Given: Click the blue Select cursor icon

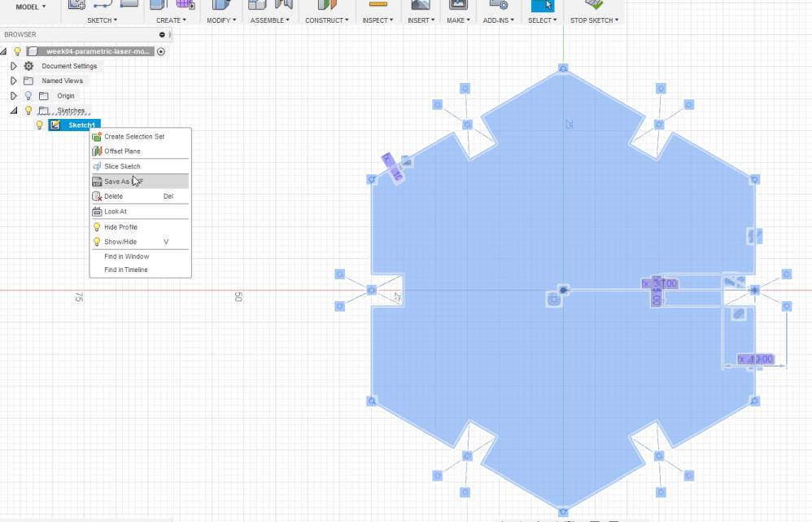Looking at the screenshot, I should point(542,5).
